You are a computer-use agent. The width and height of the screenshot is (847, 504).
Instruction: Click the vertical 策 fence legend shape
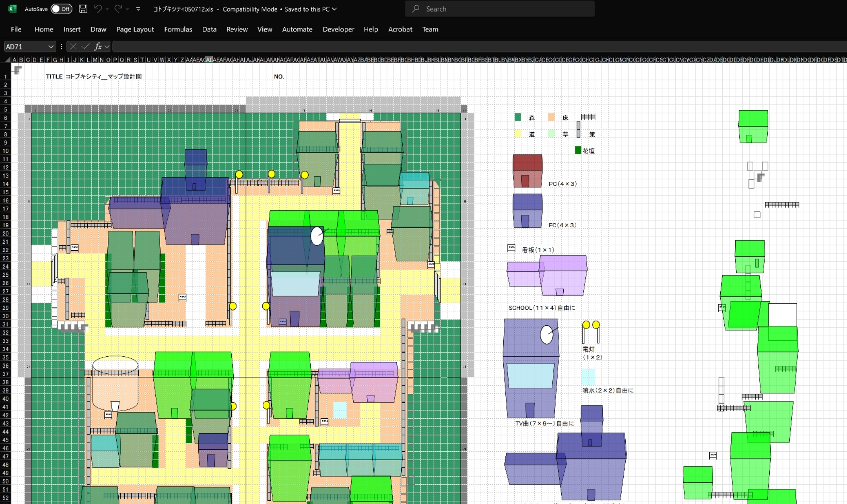(x=579, y=130)
